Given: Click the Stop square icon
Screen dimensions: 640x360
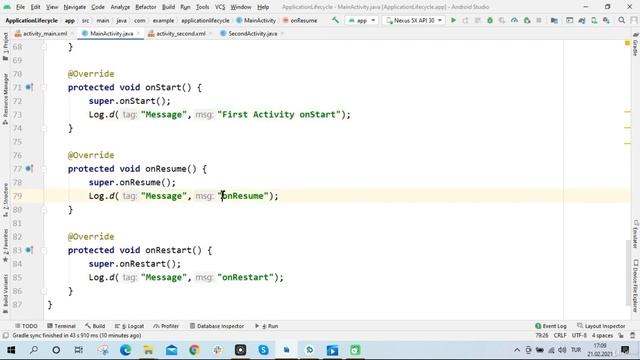Looking at the screenshot, I should coord(539,20).
